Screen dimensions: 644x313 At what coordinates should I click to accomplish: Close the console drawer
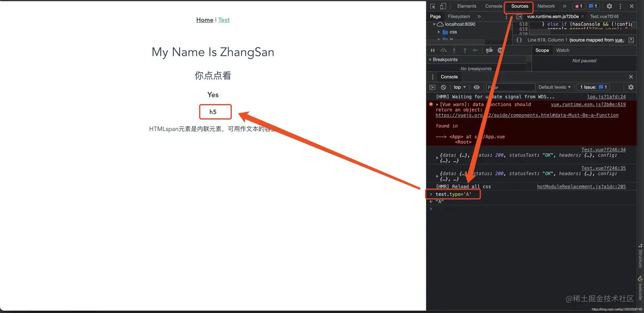pos(631,77)
